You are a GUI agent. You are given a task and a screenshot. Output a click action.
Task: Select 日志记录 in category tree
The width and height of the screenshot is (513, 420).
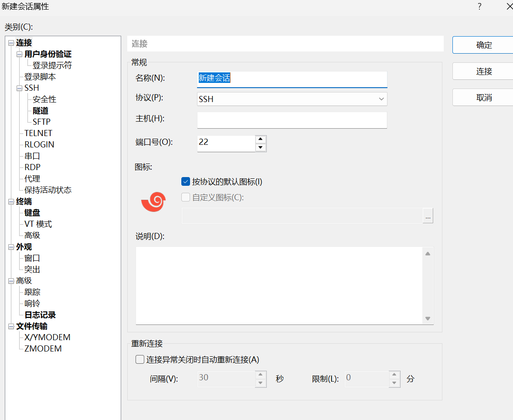[40, 315]
